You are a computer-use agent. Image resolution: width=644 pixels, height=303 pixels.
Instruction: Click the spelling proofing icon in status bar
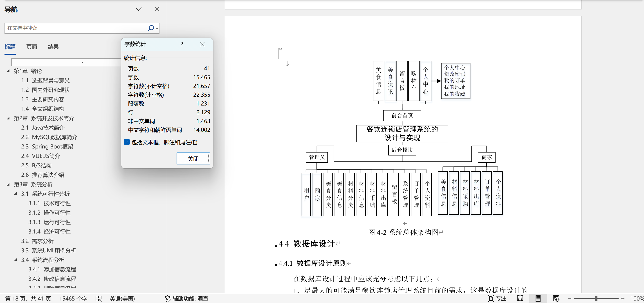pyautogui.click(x=99, y=299)
